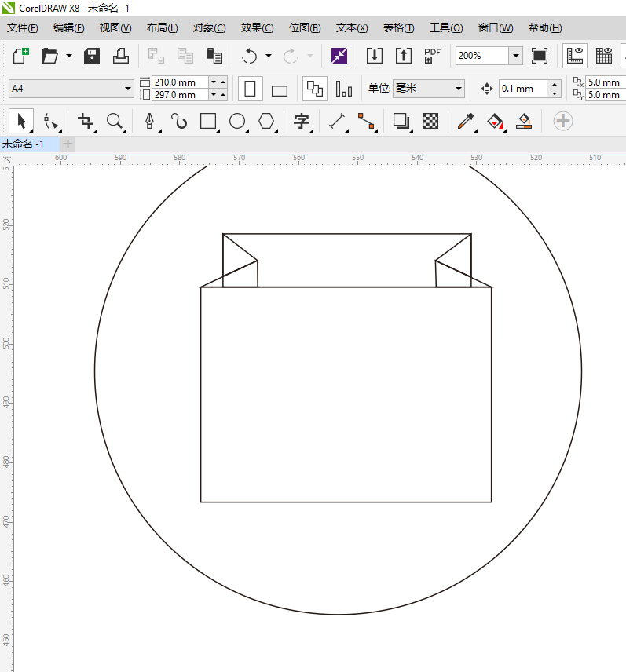Click the page width field showing 210.0 mm
The width and height of the screenshot is (626, 672).
click(180, 82)
